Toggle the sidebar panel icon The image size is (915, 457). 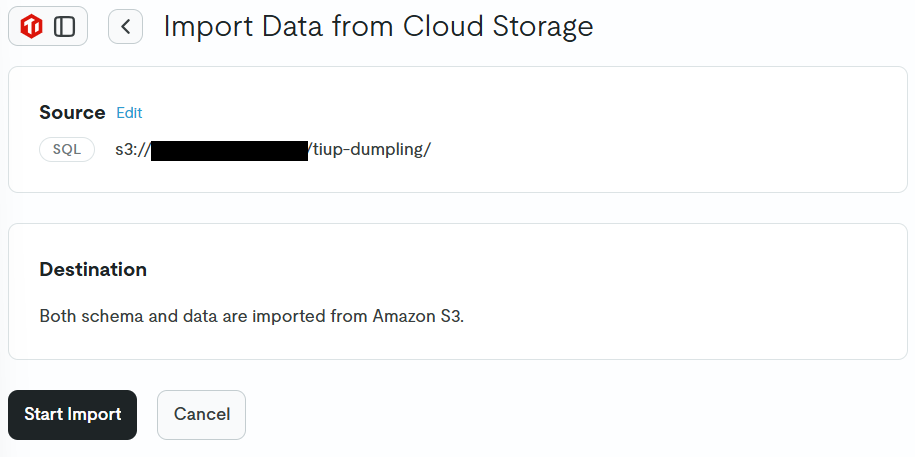65,27
